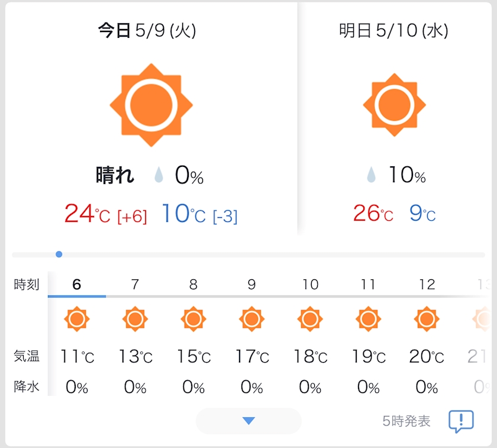The height and width of the screenshot is (448, 497).
Task: Select the 明日 5/10 (水) forecast panel
Action: point(394,119)
